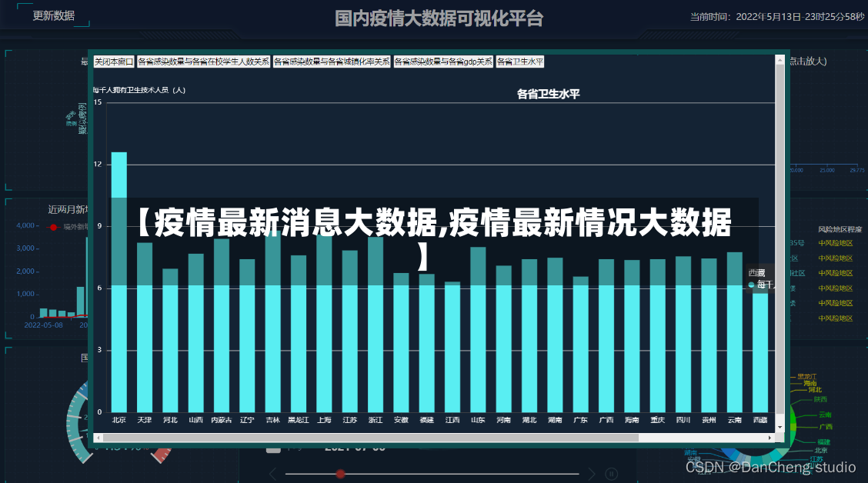Click the 4,000 value on left chart axis
The height and width of the screenshot is (483, 868).
coord(25,225)
